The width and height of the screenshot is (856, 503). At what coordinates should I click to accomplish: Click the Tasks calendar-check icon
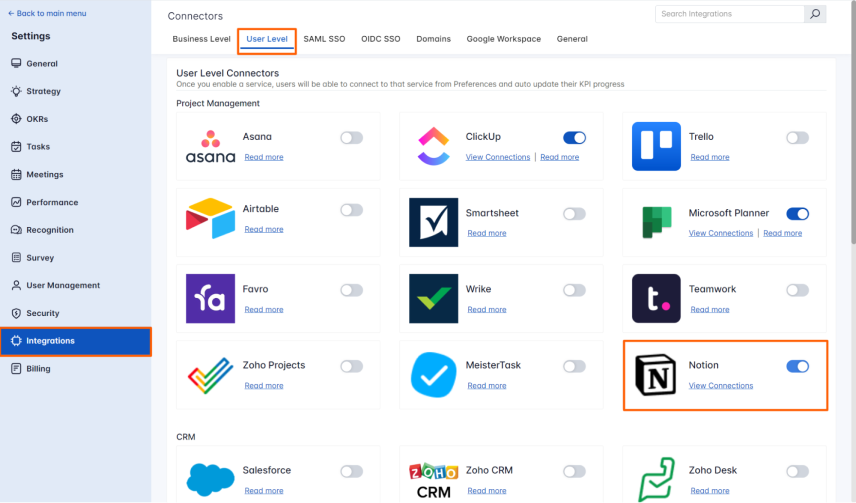tap(16, 146)
